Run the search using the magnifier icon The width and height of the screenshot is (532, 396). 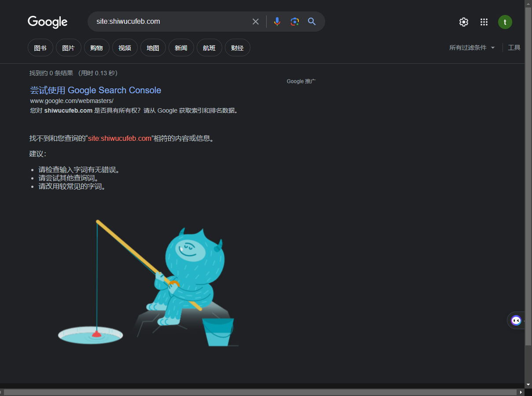(312, 21)
